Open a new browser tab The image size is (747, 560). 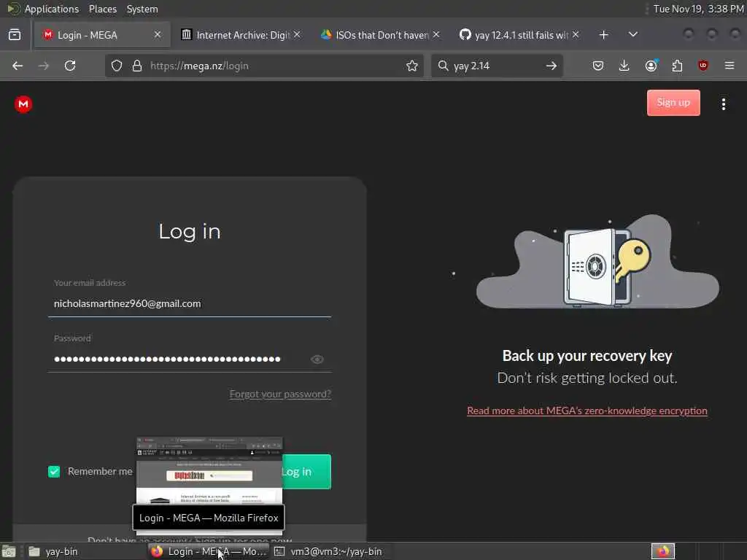click(x=603, y=35)
